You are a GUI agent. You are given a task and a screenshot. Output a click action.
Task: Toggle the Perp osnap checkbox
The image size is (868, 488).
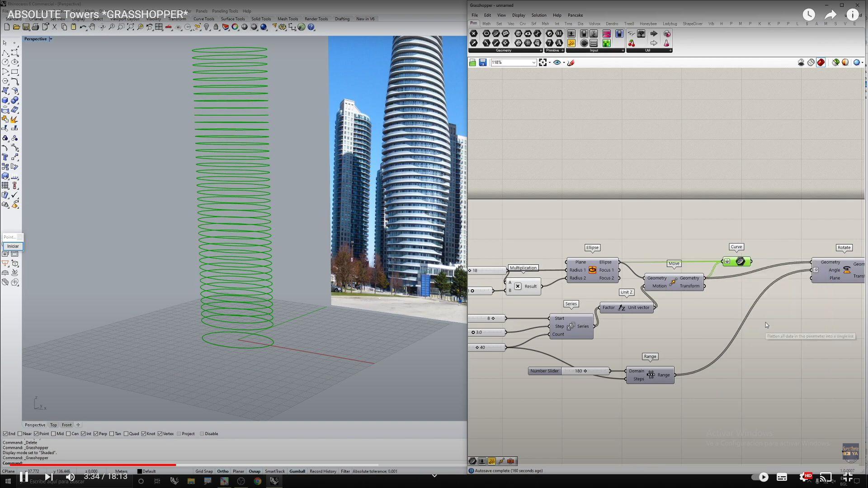pos(96,434)
